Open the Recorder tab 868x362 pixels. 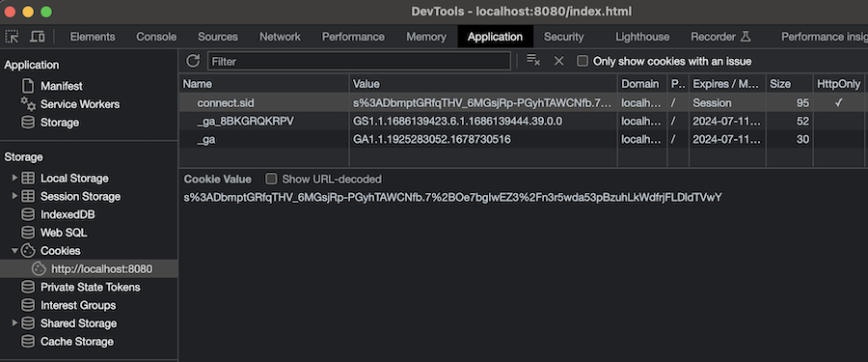pyautogui.click(x=720, y=37)
